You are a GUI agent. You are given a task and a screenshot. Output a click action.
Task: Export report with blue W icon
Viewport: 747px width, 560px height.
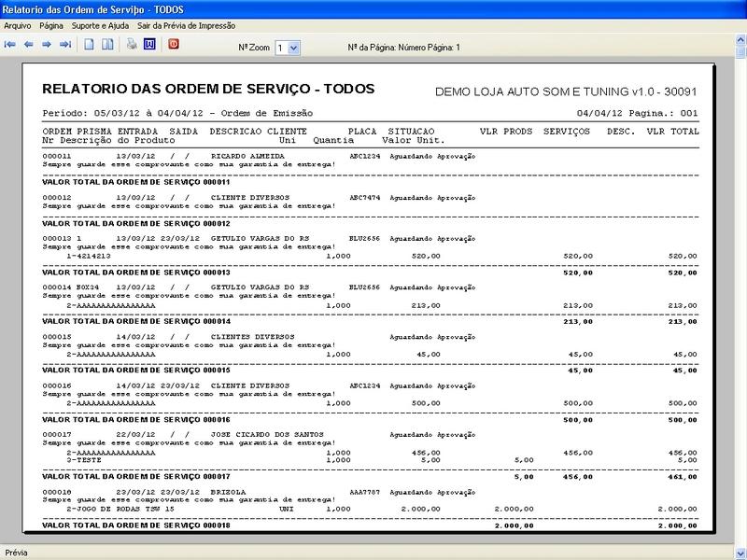pyautogui.click(x=149, y=45)
